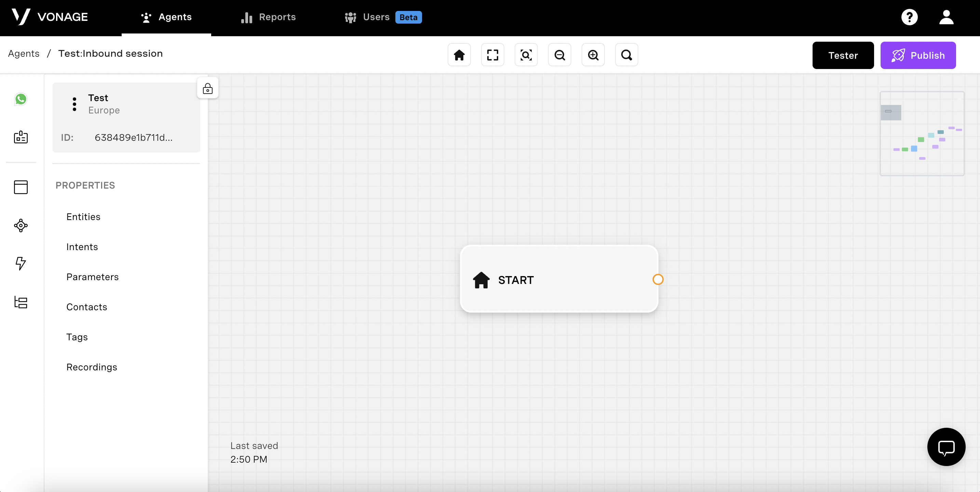Open the Tester button
This screenshot has height=492, width=980.
(843, 56)
